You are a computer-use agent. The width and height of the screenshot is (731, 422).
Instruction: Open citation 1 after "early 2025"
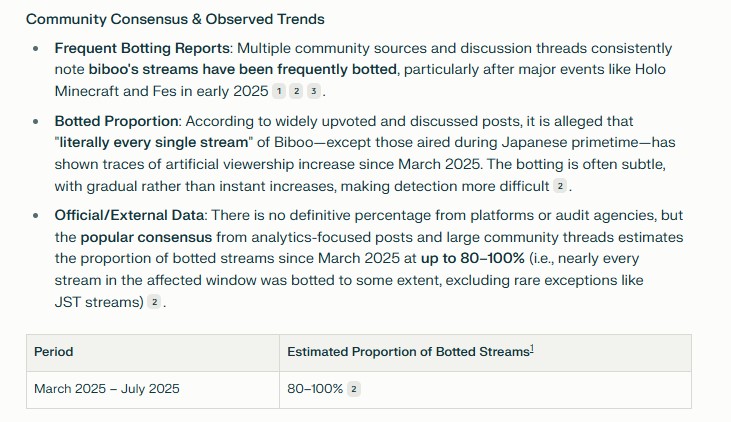[x=279, y=91]
